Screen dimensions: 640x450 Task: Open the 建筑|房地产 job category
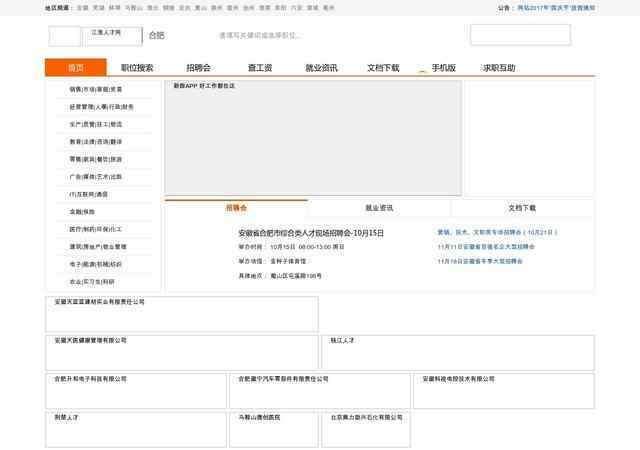click(x=98, y=247)
